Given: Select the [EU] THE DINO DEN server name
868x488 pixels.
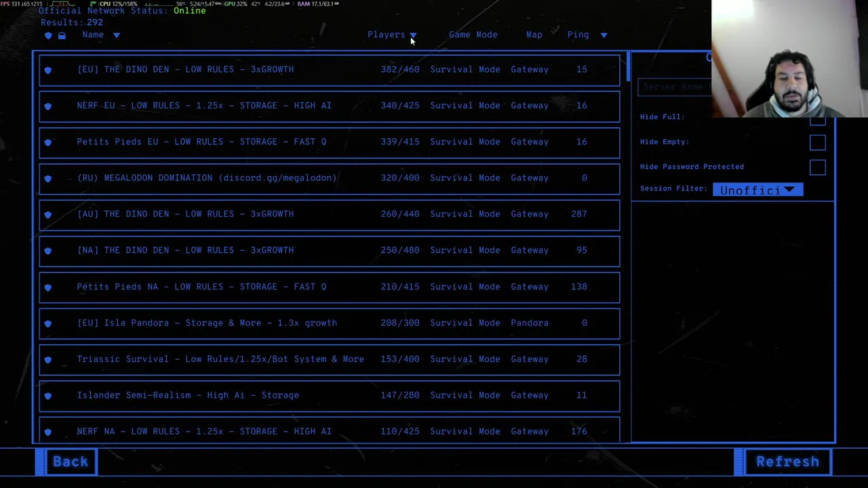Looking at the screenshot, I should (185, 69).
